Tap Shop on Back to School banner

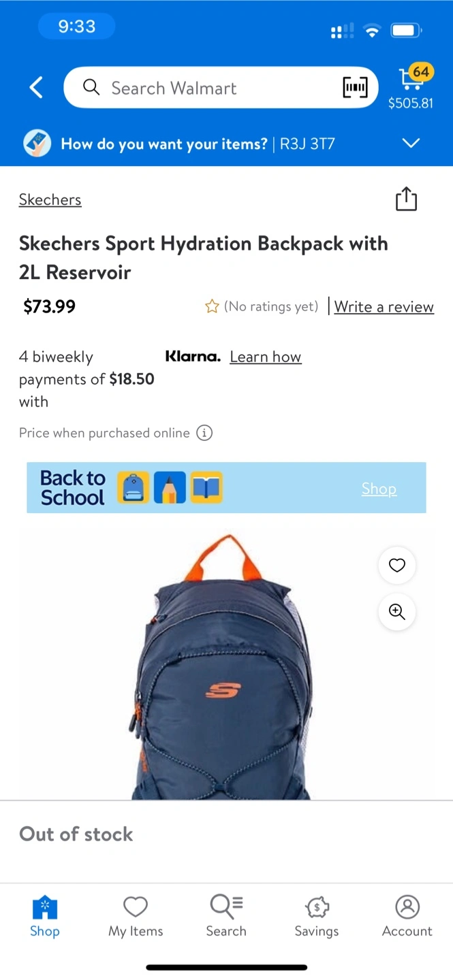click(x=379, y=489)
